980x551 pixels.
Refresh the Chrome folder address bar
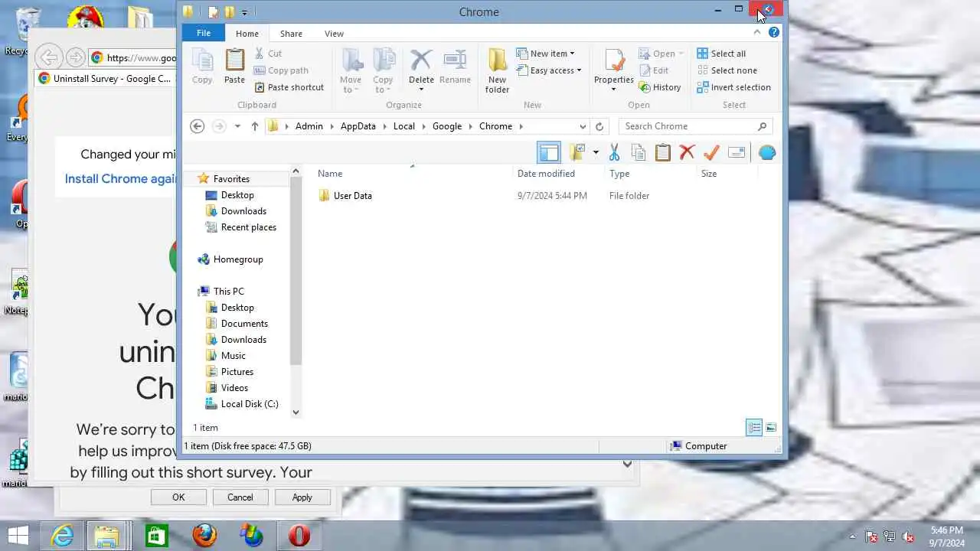click(x=599, y=126)
